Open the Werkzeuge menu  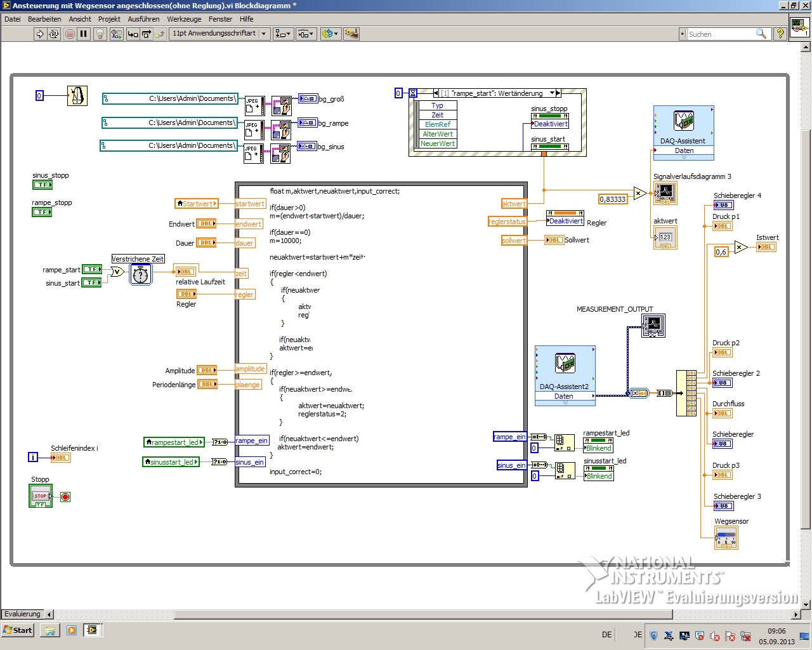pos(184,19)
